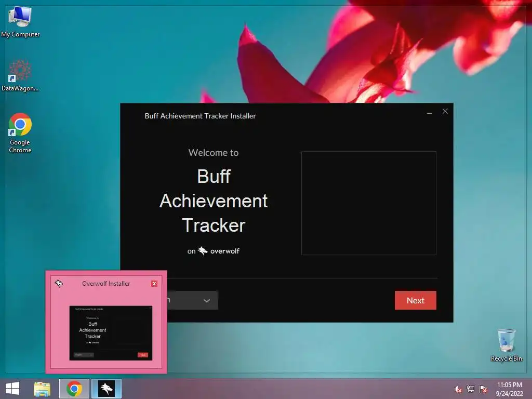Open the language dropdown chevron
The height and width of the screenshot is (399, 532).
(206, 301)
